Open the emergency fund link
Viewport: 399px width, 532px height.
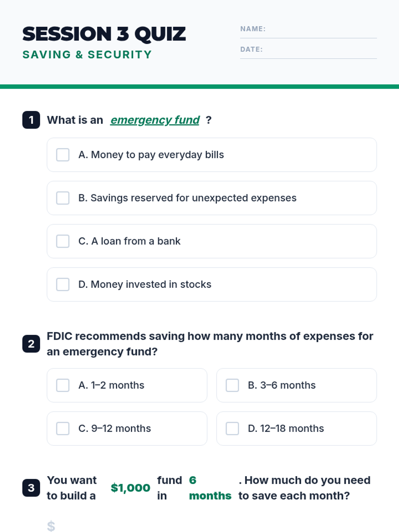(155, 120)
